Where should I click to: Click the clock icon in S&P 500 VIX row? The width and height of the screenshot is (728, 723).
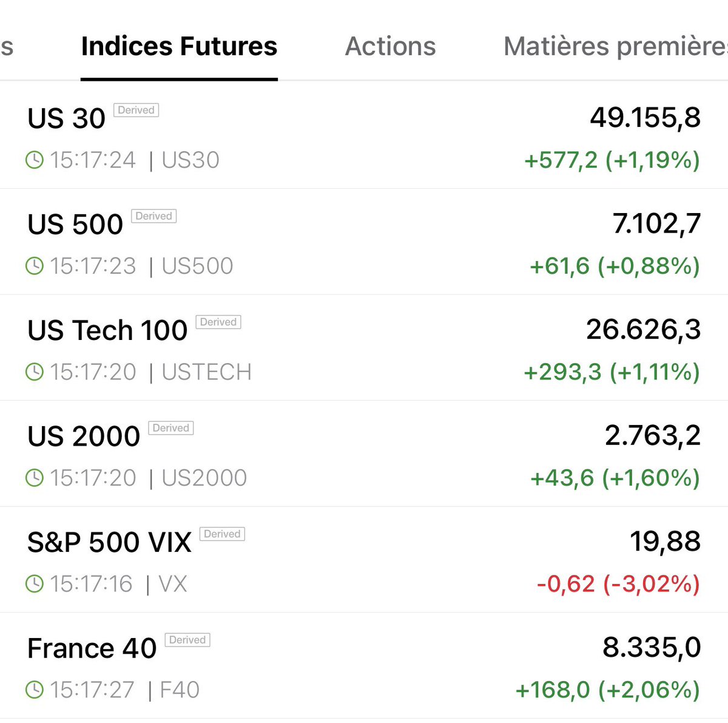35,584
